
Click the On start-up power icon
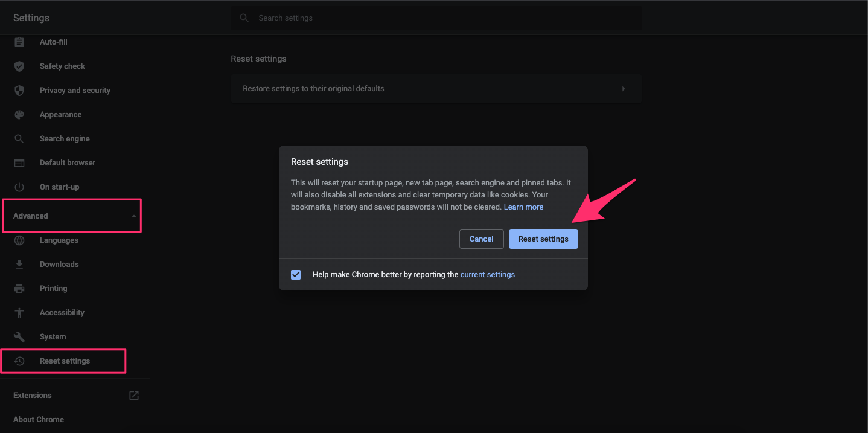[19, 187]
